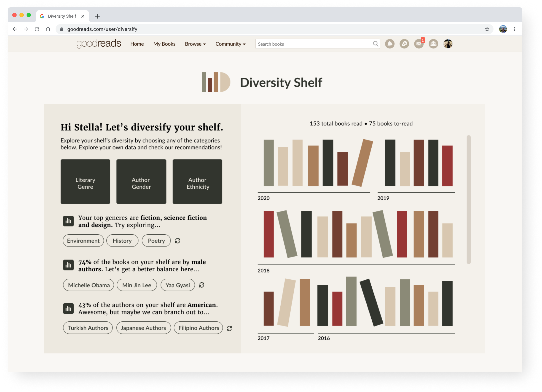Click the bar chart icon beside male authors stat
The image size is (542, 392).
(68, 265)
